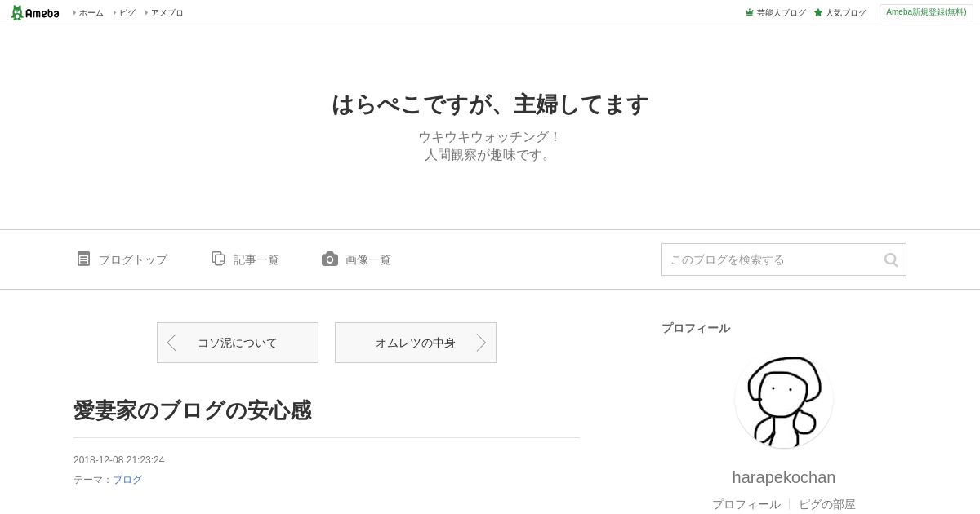Click the crown icon for 芸能人ブログ

(x=749, y=12)
